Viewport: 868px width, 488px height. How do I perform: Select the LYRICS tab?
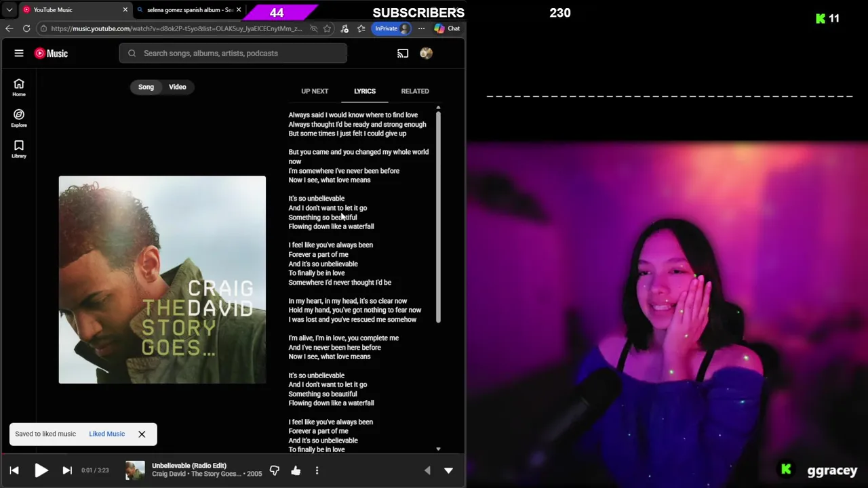click(x=365, y=91)
